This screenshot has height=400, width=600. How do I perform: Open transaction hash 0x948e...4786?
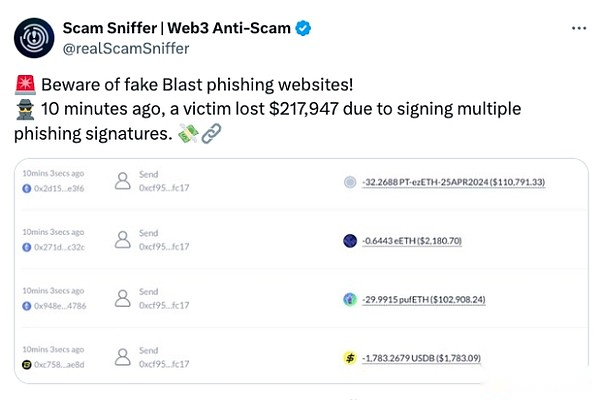62,304
